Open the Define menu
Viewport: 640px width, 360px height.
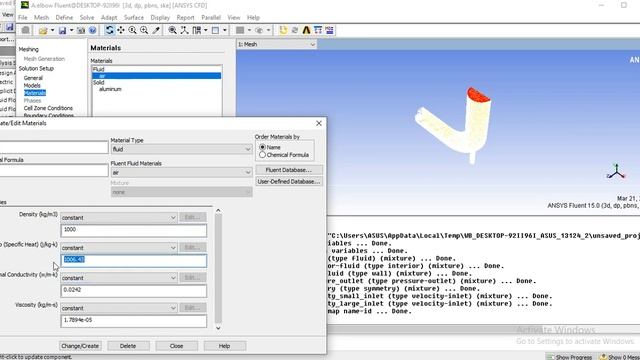(64, 18)
